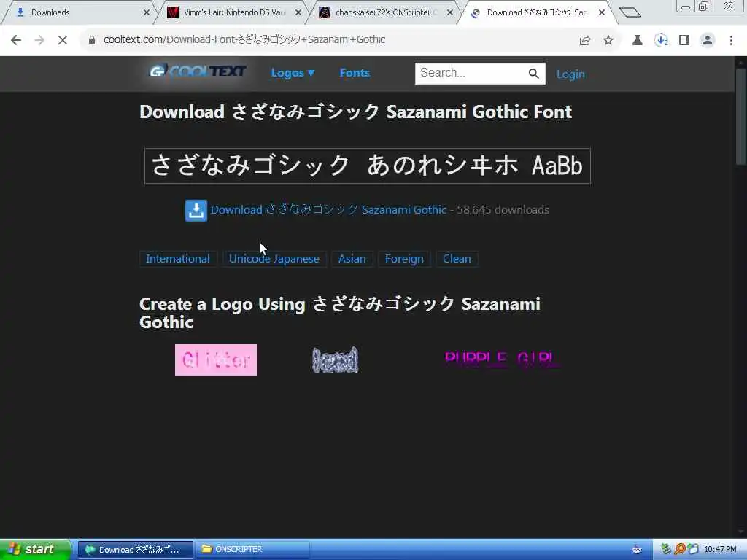747x560 pixels.
Task: Click the Sazanami Gothic font preview image
Action: click(x=368, y=166)
